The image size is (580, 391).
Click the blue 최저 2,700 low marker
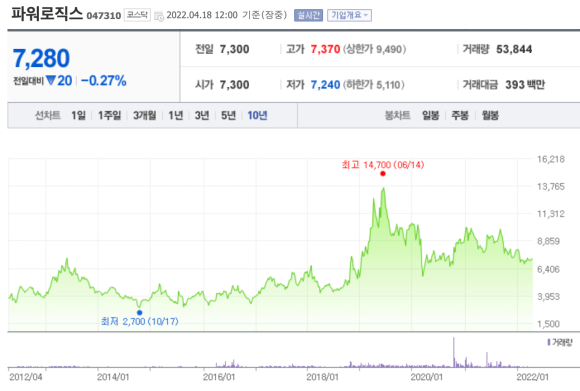point(139,313)
